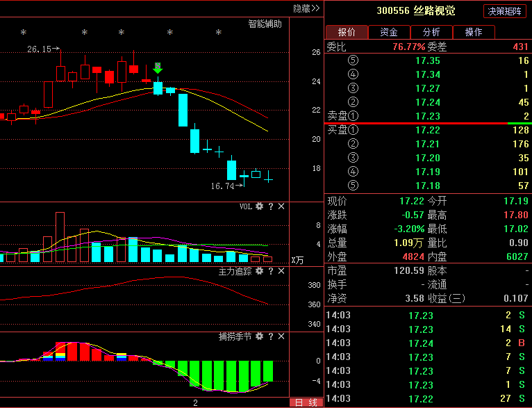Close the VOL indicator panel
This screenshot has height=408, width=532.
[281, 206]
